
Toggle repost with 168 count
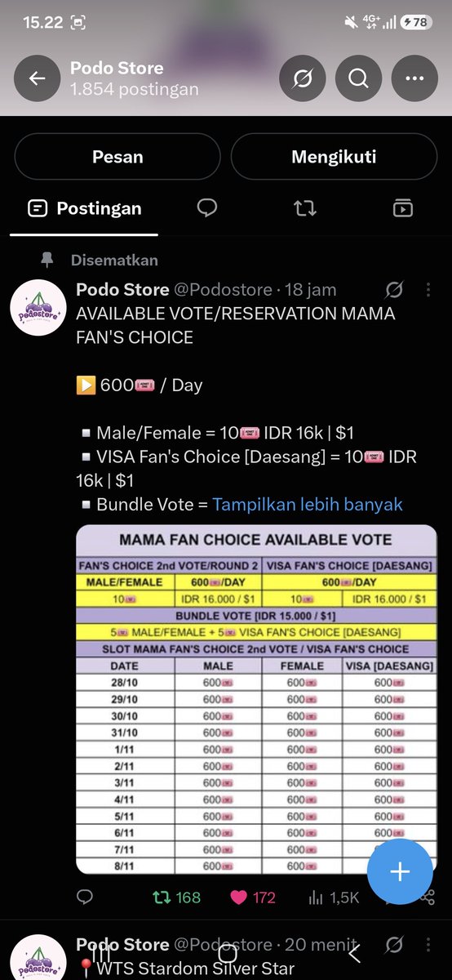tap(177, 898)
